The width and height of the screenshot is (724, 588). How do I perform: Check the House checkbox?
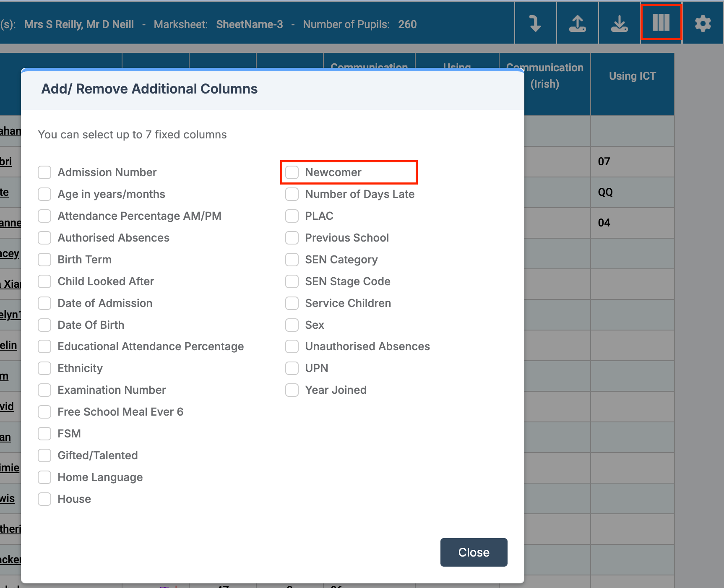tap(44, 499)
